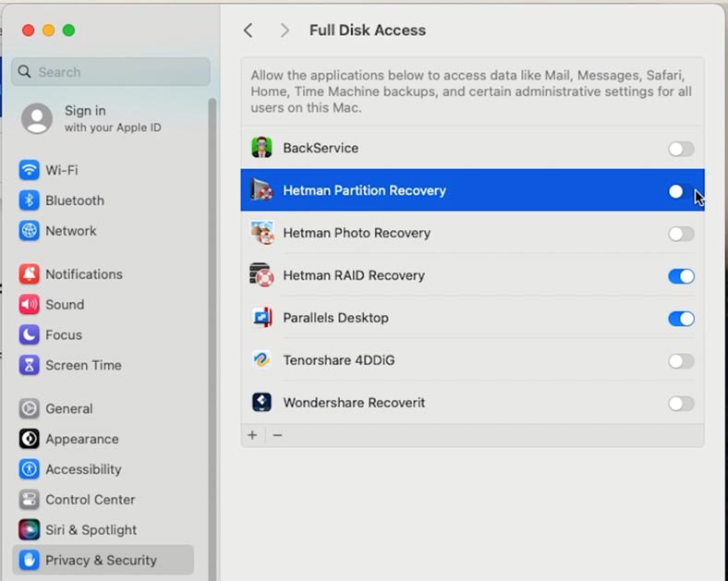Viewport: 728px width, 581px height.
Task: Click the Wondershare Recoverit app icon
Action: pyautogui.click(x=261, y=403)
